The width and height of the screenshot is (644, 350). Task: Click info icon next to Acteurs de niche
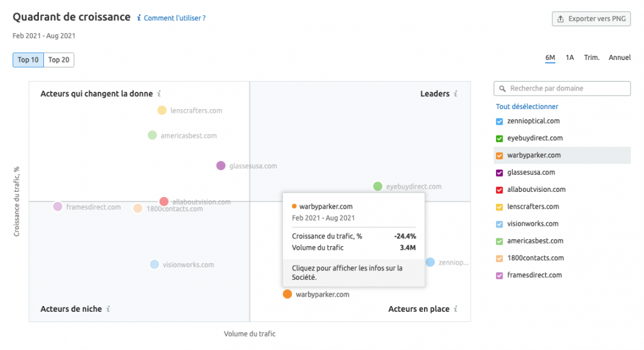(x=108, y=309)
